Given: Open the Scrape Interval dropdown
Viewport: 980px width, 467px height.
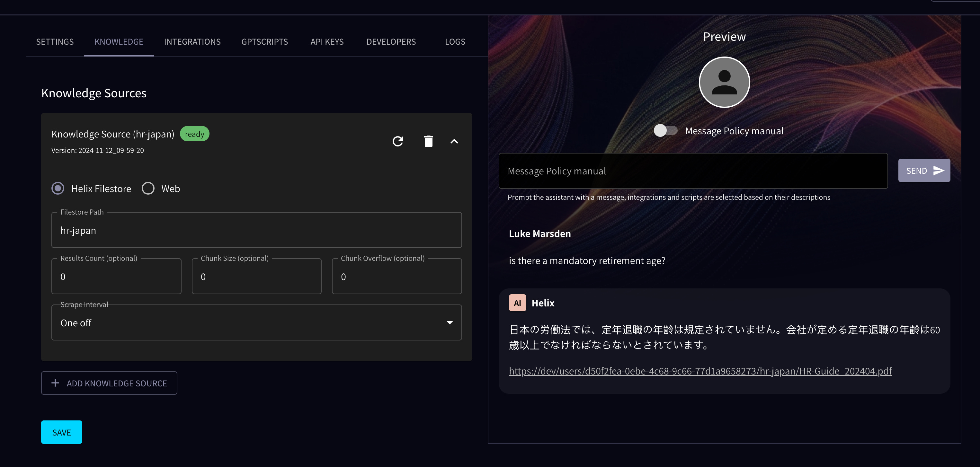Looking at the screenshot, I should tap(251, 322).
